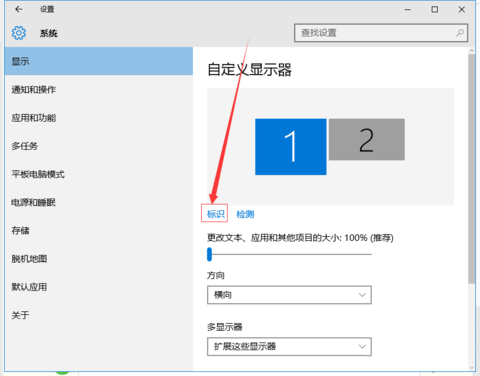The width and height of the screenshot is (480, 376).
Task: Click the System settings gear icon
Action: click(x=19, y=33)
